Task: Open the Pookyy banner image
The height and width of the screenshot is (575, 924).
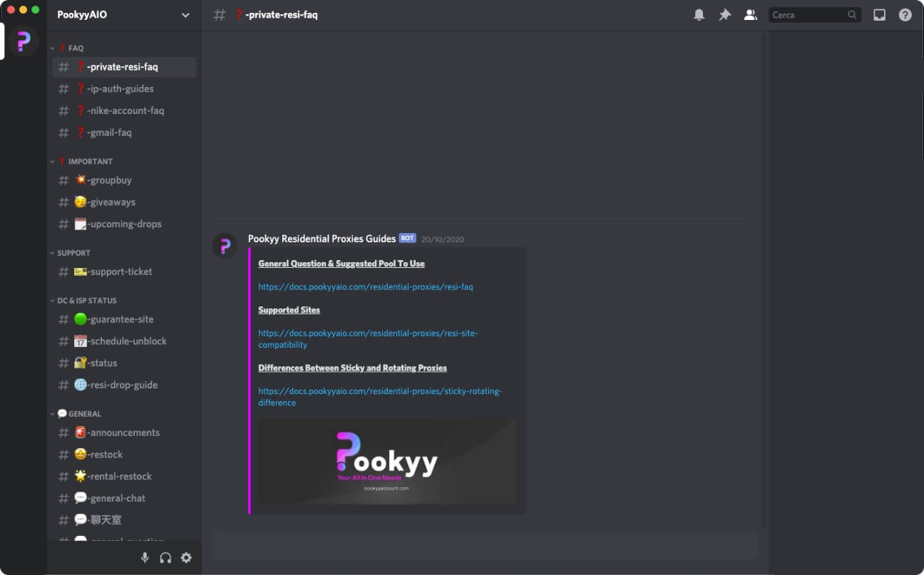Action: (x=387, y=462)
